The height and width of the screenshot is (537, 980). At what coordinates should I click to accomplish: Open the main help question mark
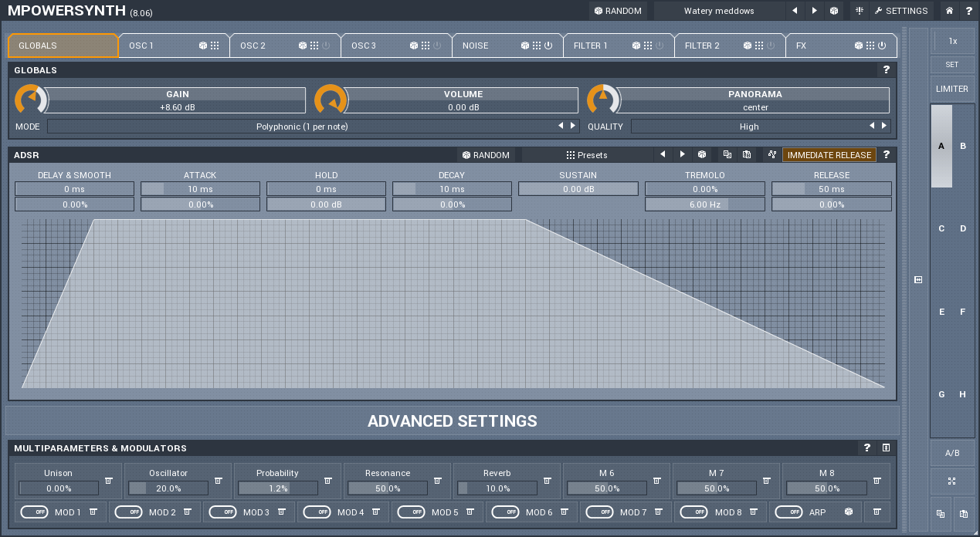pos(968,11)
